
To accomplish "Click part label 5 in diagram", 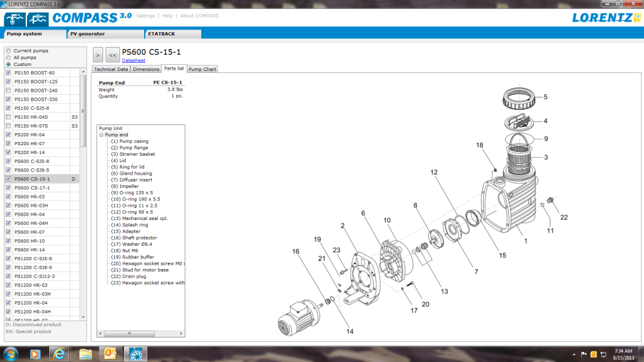I will point(545,97).
